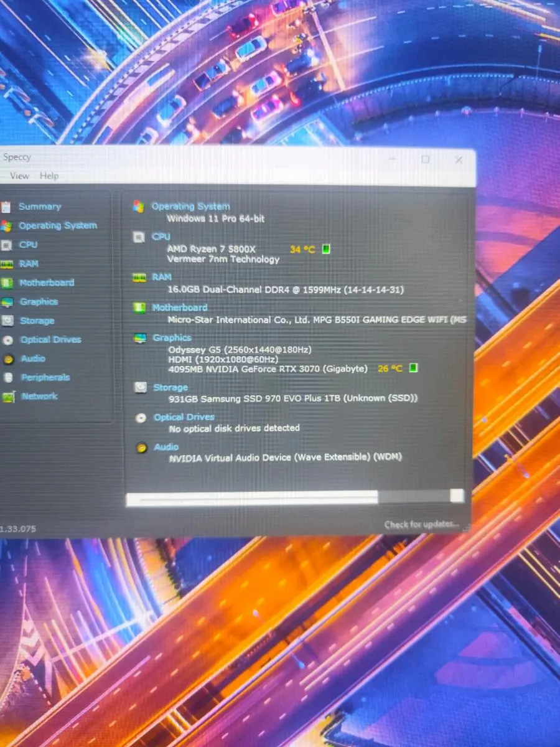Select Optical Drives in the sidebar
This screenshot has width=560, height=747.
tap(51, 340)
